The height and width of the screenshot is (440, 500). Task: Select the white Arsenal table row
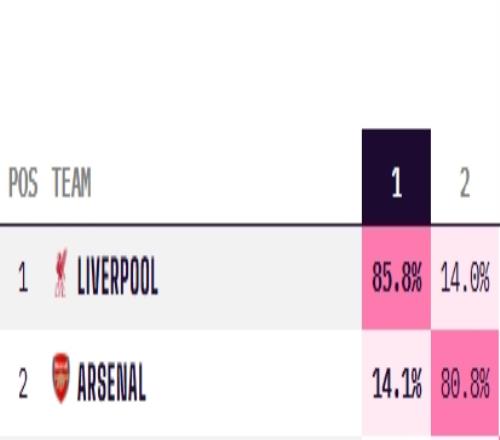pos(250,383)
